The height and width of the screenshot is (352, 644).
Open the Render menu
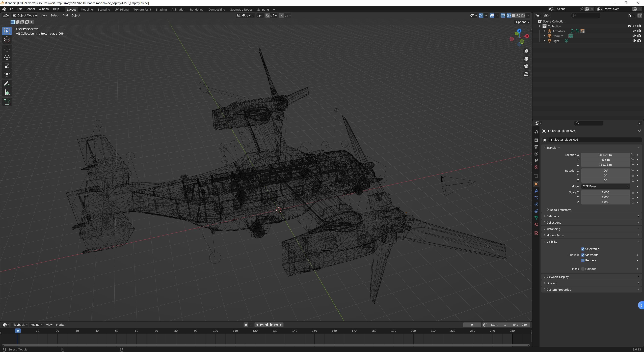coord(30,9)
